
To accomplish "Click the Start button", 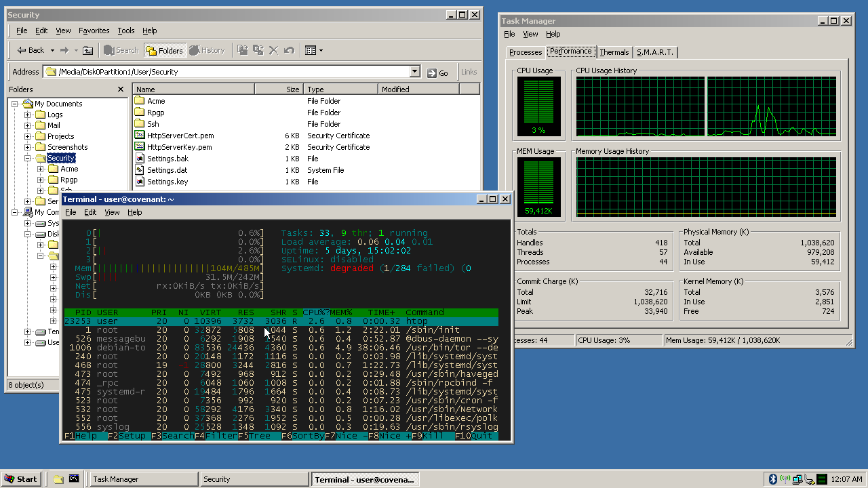I will [20, 479].
